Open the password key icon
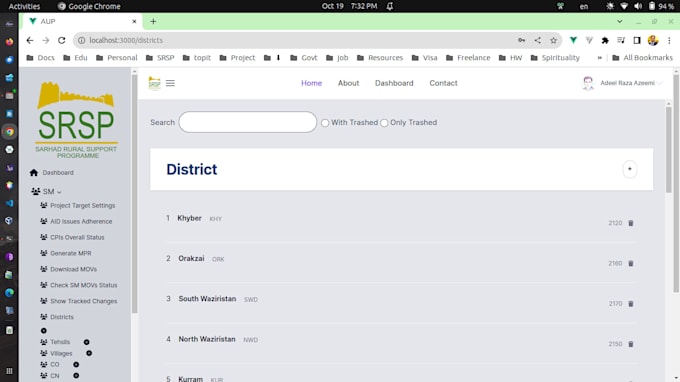The height and width of the screenshot is (382, 680). pyautogui.click(x=521, y=40)
